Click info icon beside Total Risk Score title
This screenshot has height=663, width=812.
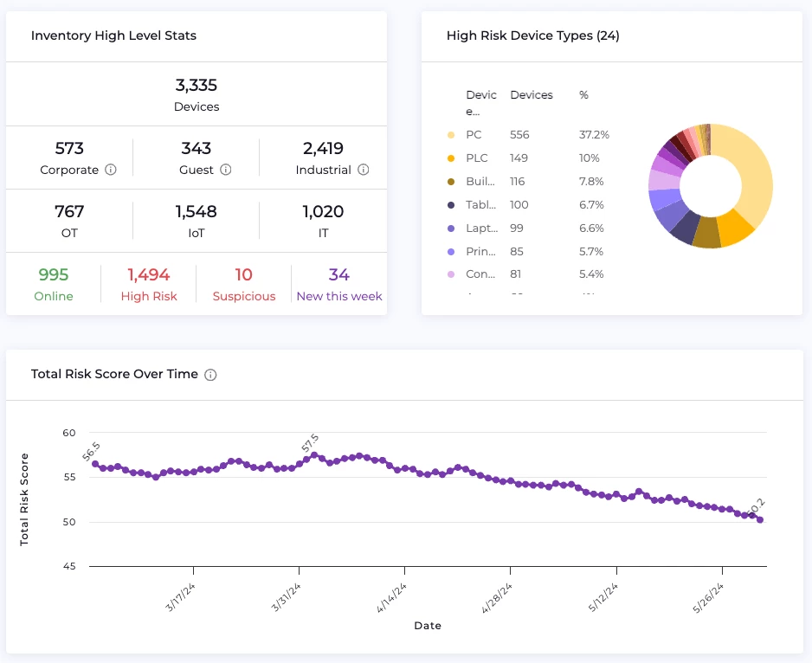click(x=210, y=375)
